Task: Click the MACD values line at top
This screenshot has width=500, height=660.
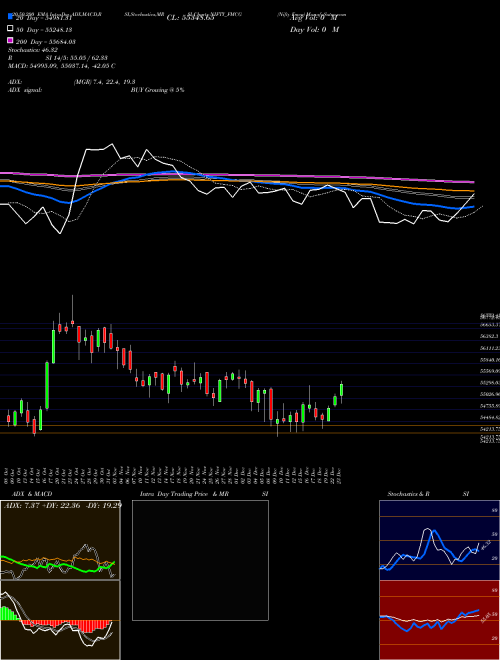Action: [x=61, y=66]
